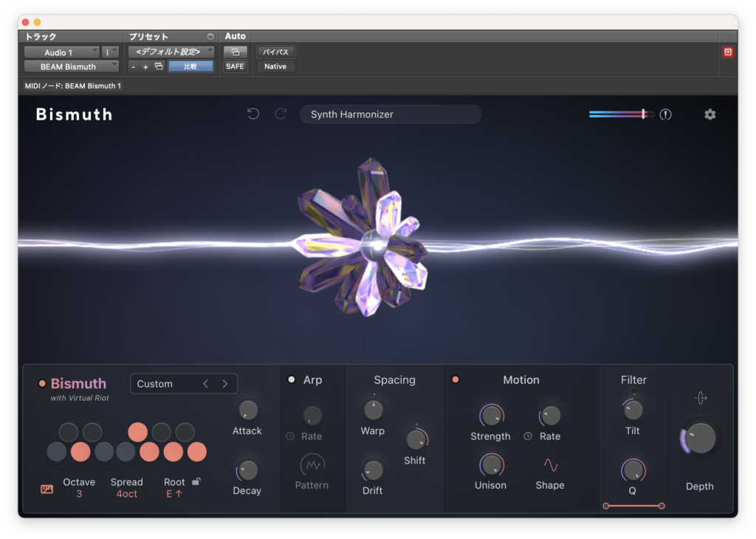This screenshot has height=539, width=756.
Task: Select next preset with plus button
Action: [x=145, y=66]
